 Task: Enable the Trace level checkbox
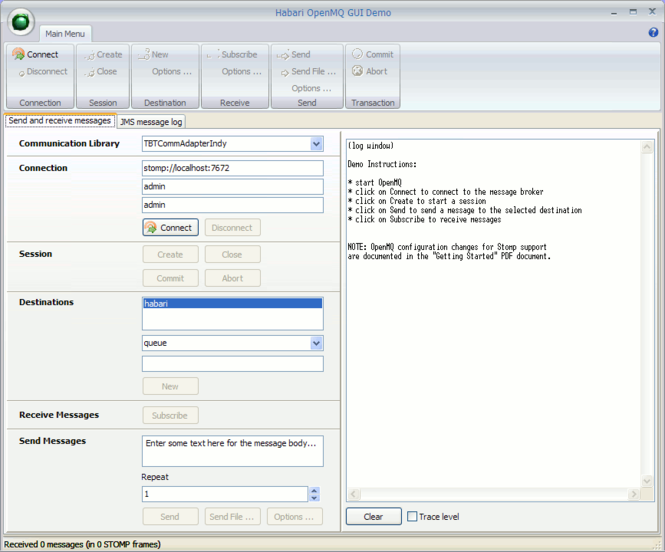(x=412, y=516)
